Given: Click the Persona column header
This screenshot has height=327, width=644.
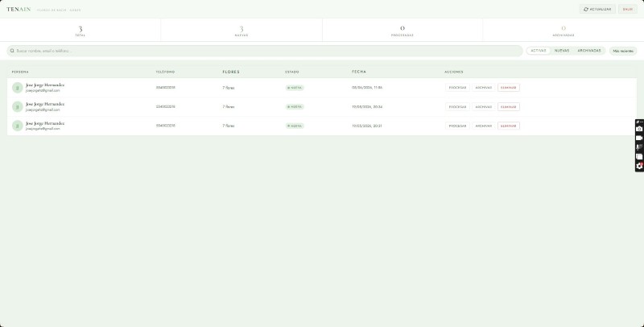Looking at the screenshot, I should point(20,72).
